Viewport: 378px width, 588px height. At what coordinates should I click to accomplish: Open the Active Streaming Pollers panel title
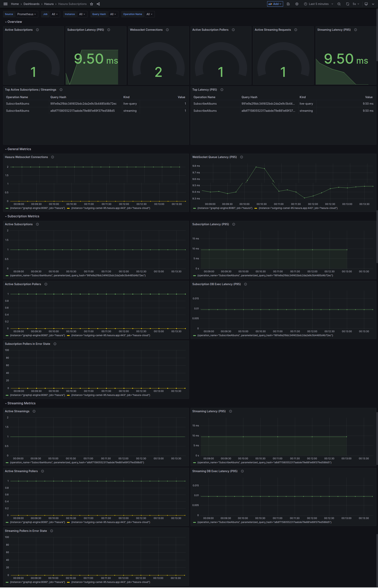click(21, 471)
